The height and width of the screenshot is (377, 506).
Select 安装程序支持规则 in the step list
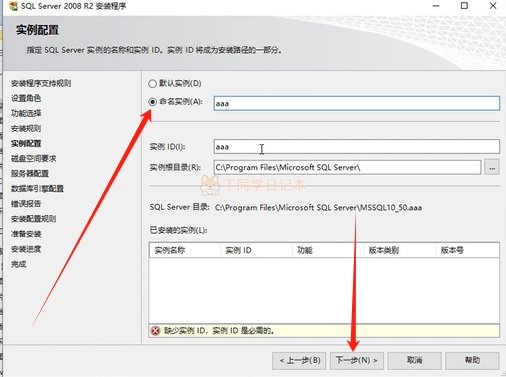[x=41, y=83]
